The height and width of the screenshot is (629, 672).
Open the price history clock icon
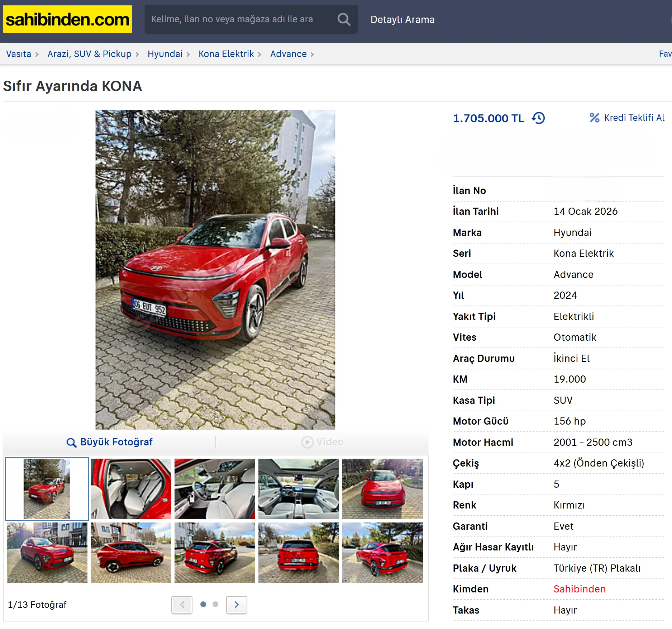tap(538, 118)
